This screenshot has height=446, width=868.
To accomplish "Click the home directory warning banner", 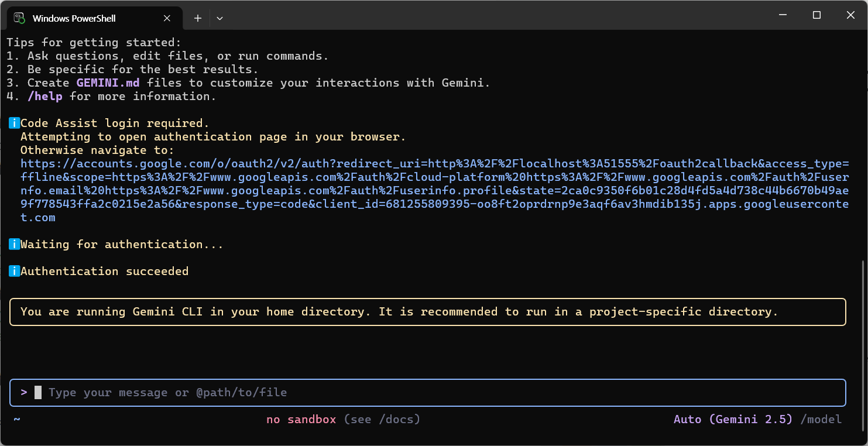I will [x=427, y=312].
